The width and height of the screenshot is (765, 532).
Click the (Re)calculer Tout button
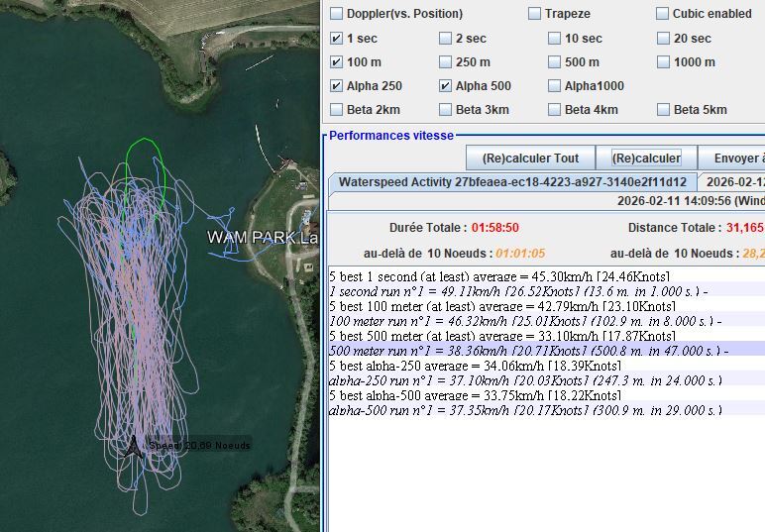click(530, 158)
